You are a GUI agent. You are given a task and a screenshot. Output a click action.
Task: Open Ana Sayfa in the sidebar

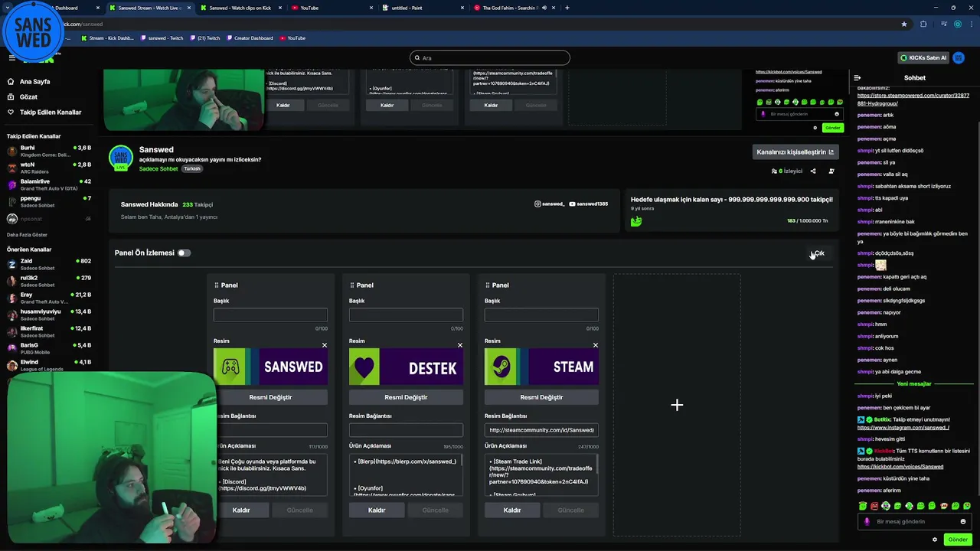pyautogui.click(x=29, y=81)
